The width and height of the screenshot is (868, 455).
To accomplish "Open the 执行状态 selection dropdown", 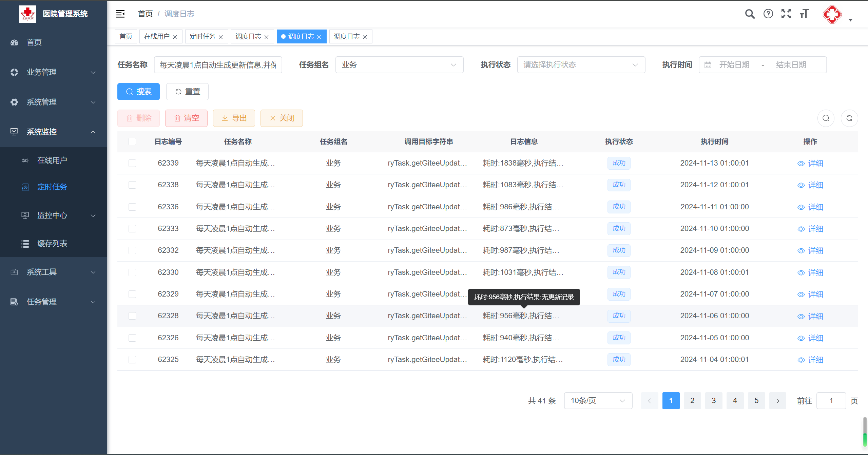I will [581, 65].
